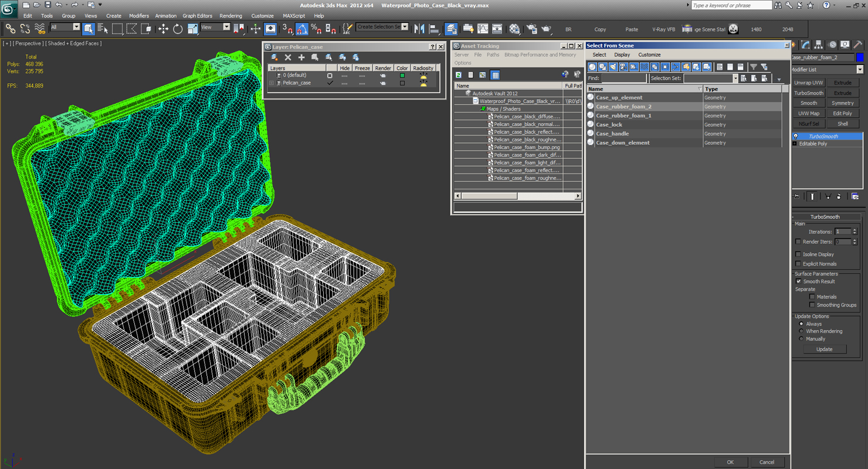Open the Graph Editors menu
Viewport: 868px width, 469px height.
pyautogui.click(x=197, y=16)
